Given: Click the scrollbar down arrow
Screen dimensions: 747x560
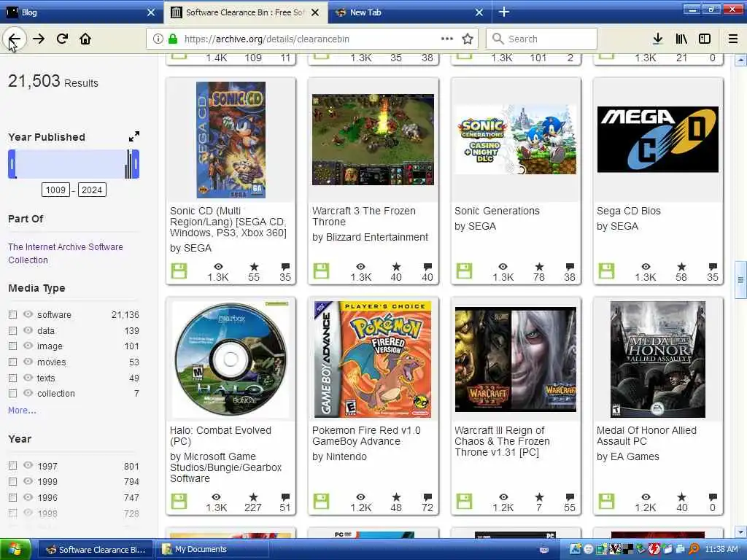Looking at the screenshot, I should pyautogui.click(x=740, y=532).
